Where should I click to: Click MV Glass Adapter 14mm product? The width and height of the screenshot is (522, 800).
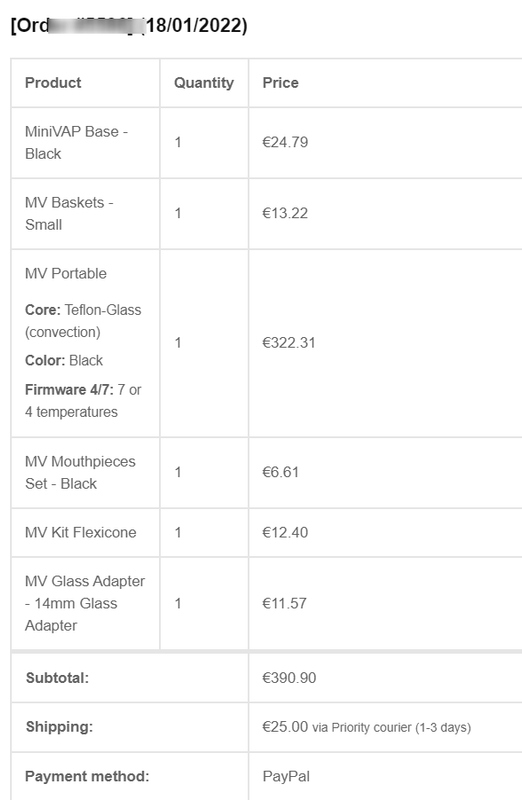click(85, 603)
